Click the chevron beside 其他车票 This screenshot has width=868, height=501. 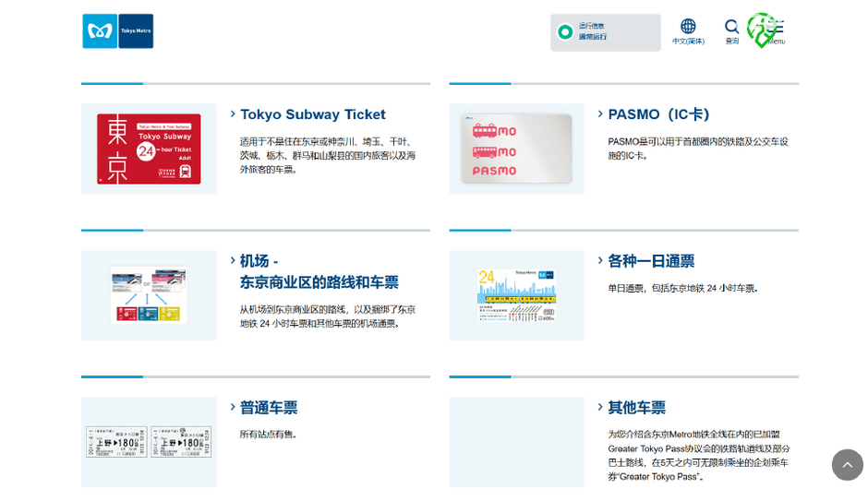click(601, 408)
